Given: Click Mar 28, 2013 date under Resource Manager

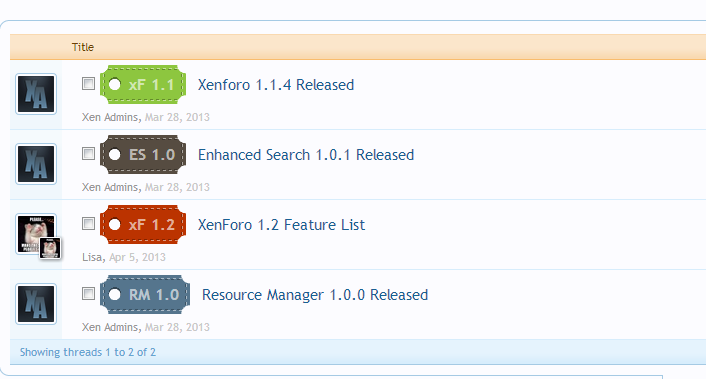Looking at the screenshot, I should click(x=177, y=327).
